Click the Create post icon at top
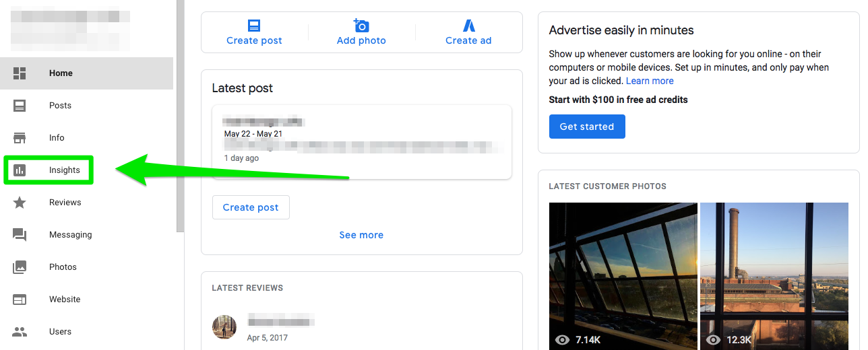 click(x=254, y=26)
